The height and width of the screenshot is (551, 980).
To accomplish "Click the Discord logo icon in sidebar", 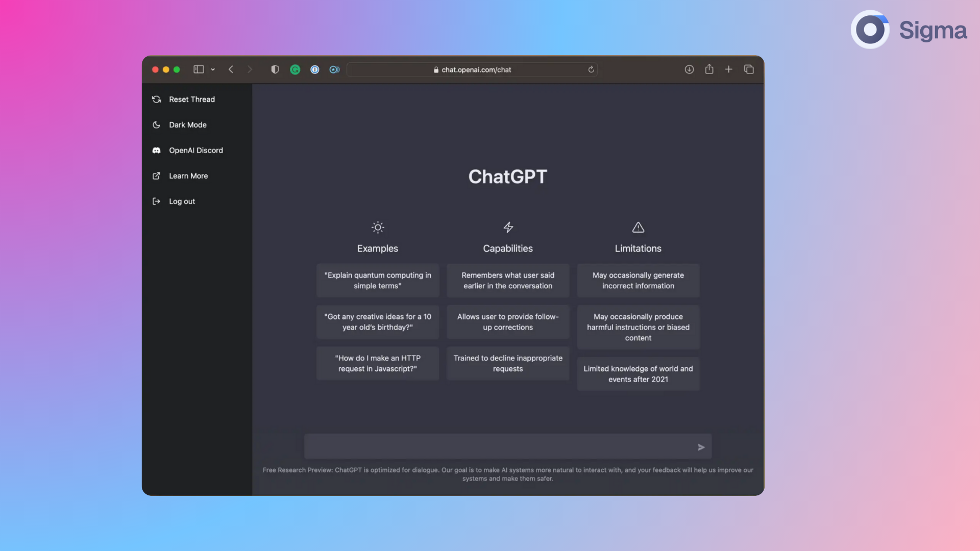I will [156, 151].
